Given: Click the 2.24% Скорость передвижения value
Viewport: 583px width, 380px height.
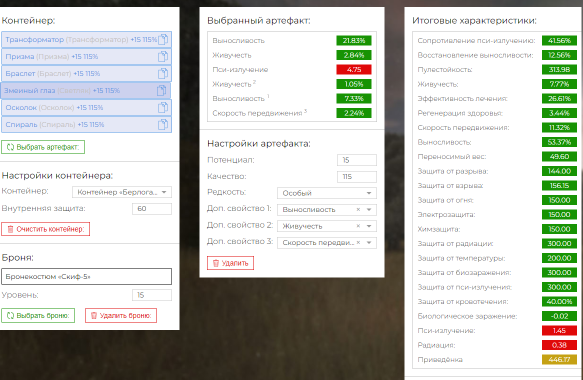Looking at the screenshot, I should point(354,113).
